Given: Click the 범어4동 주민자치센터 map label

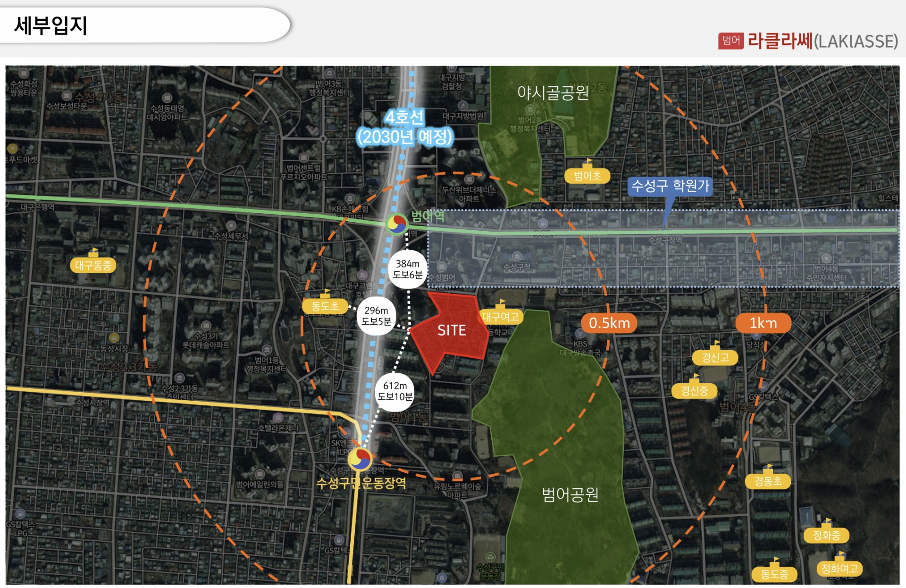Looking at the screenshot, I should [826, 273].
